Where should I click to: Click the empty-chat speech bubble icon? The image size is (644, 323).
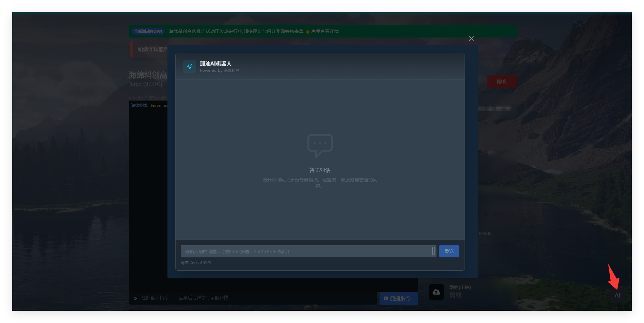320,145
